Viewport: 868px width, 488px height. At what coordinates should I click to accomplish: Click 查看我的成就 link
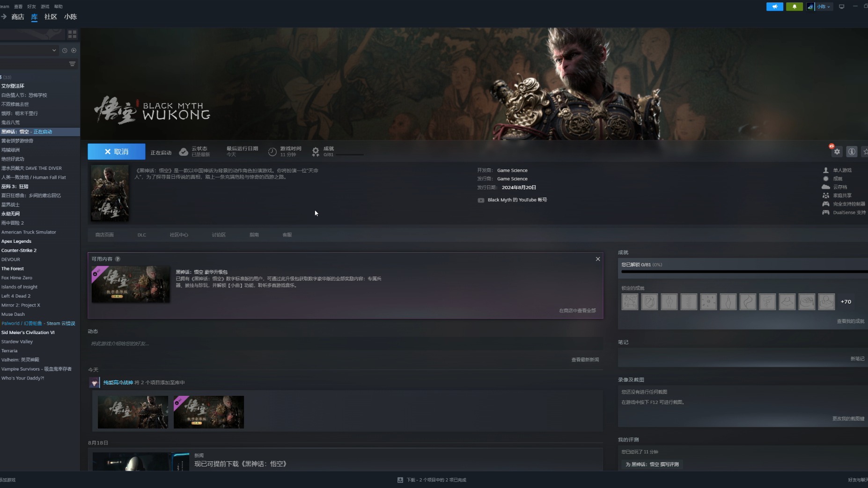point(851,321)
